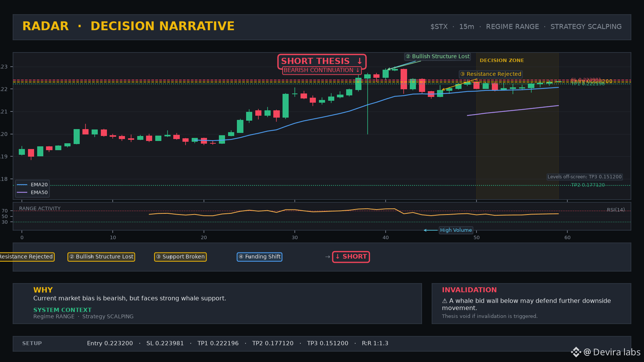Click the R:R 1:1.3 value

tap(375, 344)
